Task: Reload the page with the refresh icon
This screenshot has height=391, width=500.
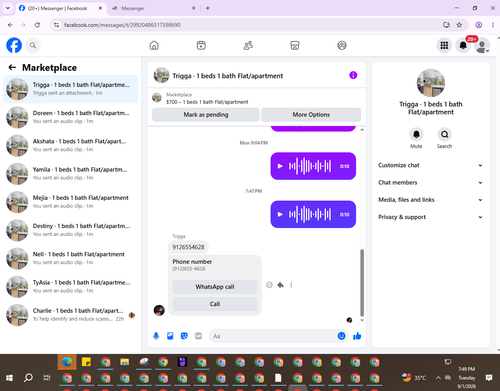Action: point(37,25)
